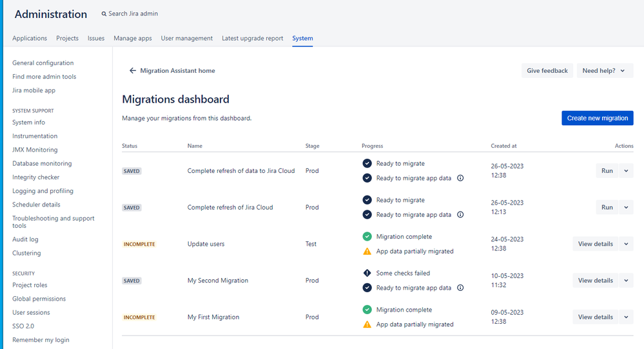Click warning triangle icon for Update users migration
The image size is (644, 349).
[367, 252]
